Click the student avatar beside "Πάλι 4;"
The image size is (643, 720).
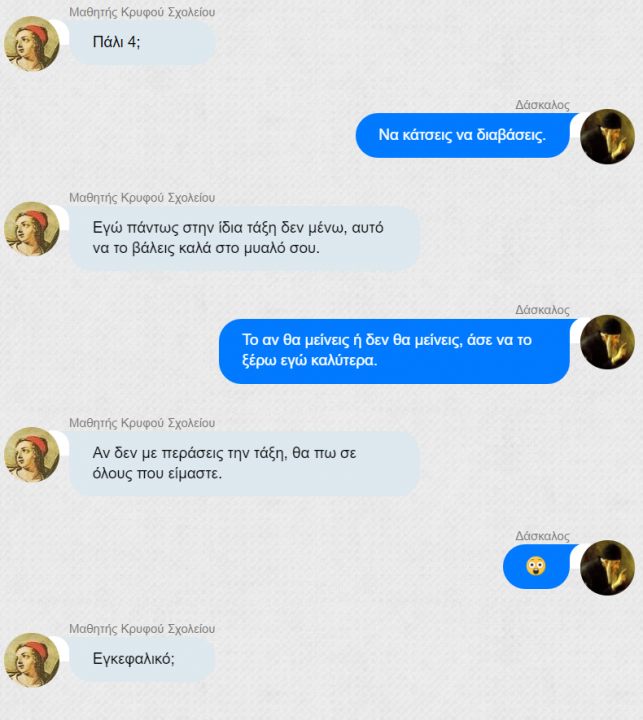[x=32, y=44]
